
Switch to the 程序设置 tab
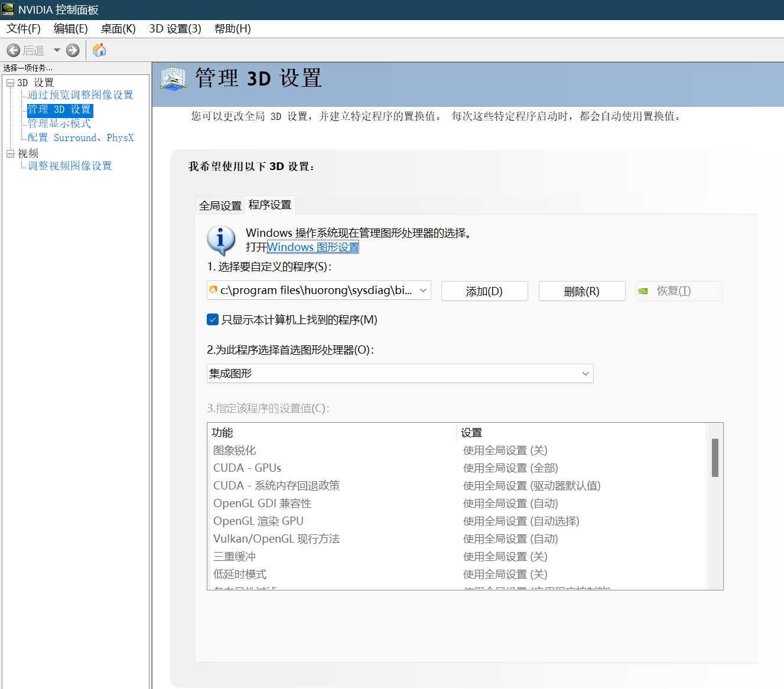[270, 205]
